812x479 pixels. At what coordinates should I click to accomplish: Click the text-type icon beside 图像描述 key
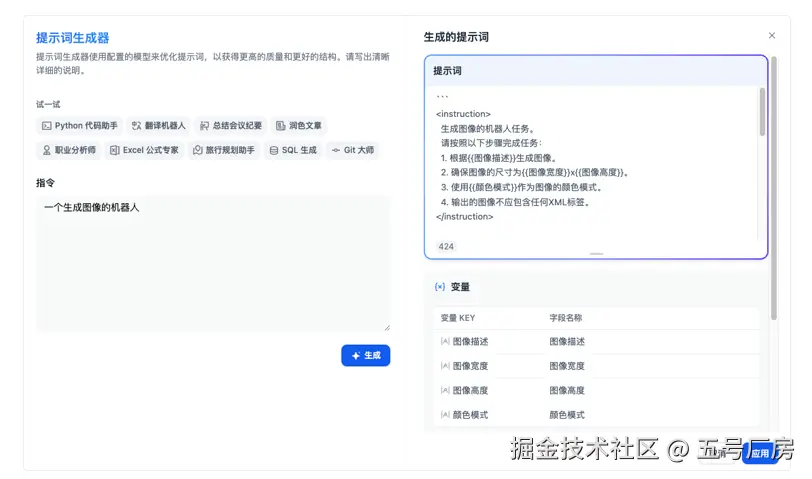[x=445, y=341]
